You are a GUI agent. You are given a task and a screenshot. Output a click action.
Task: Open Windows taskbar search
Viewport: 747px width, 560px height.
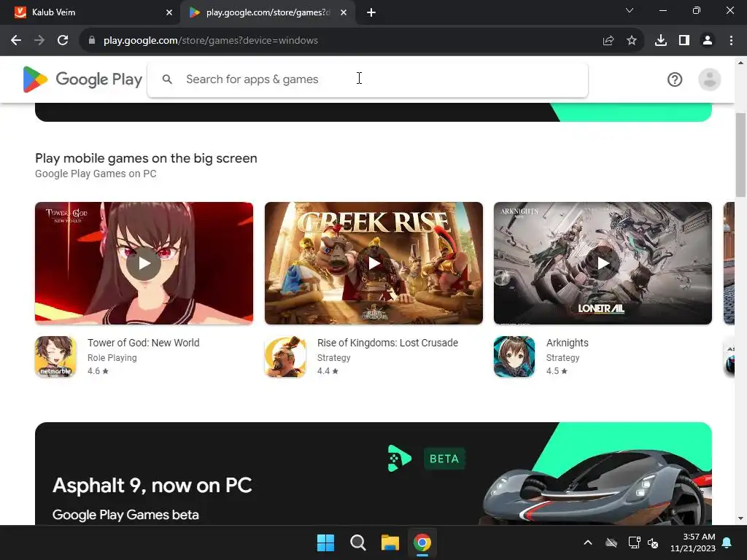tap(357, 542)
